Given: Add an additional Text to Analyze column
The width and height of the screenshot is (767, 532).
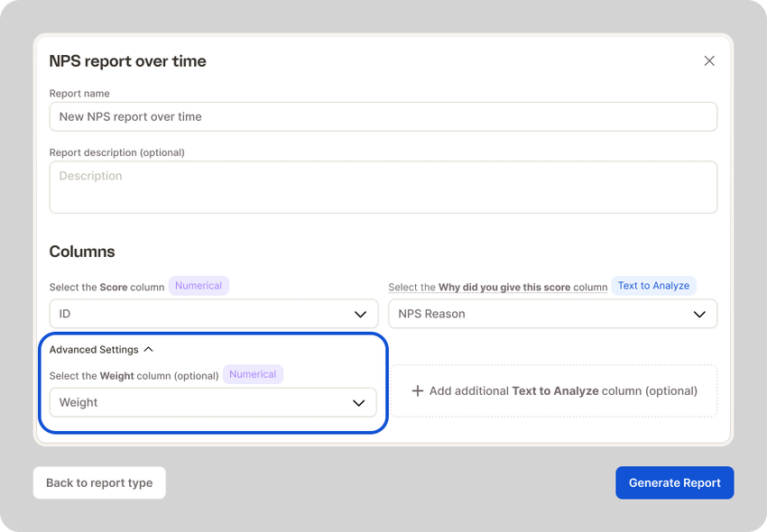Looking at the screenshot, I should pyautogui.click(x=554, y=391).
